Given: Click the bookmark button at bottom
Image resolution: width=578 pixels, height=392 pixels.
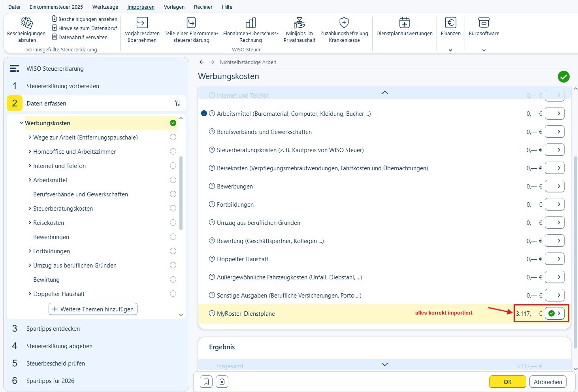Looking at the screenshot, I should pos(206,382).
